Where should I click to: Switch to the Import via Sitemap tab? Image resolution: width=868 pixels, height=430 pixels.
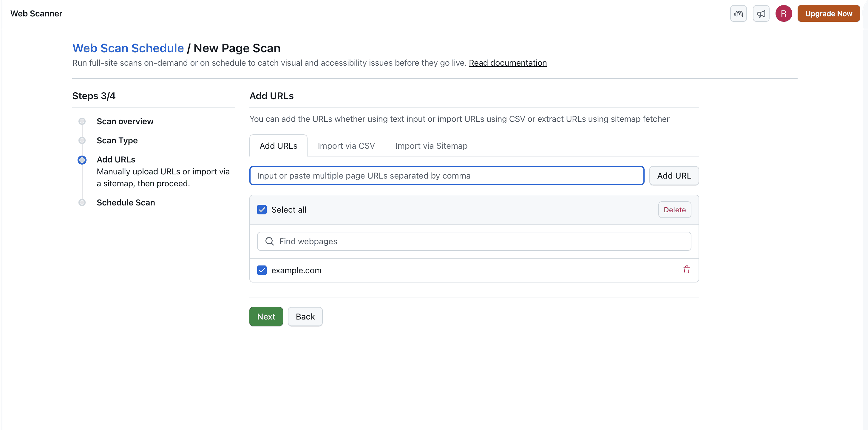point(431,146)
